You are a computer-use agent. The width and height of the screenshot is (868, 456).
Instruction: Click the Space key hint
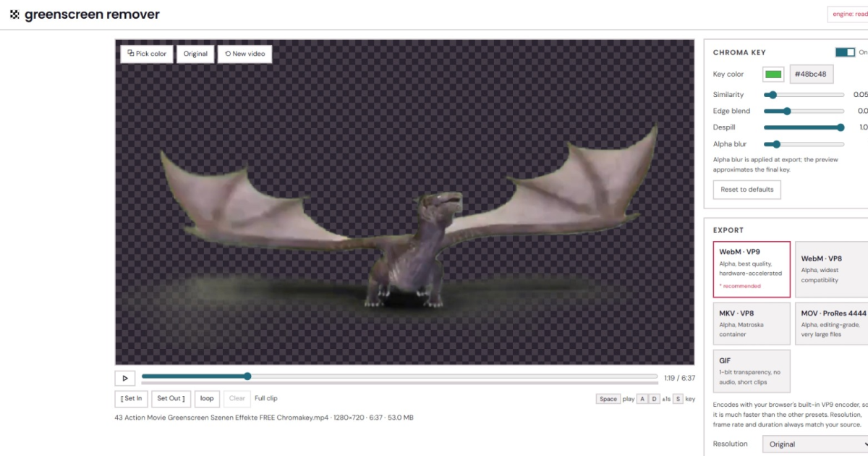(608, 399)
